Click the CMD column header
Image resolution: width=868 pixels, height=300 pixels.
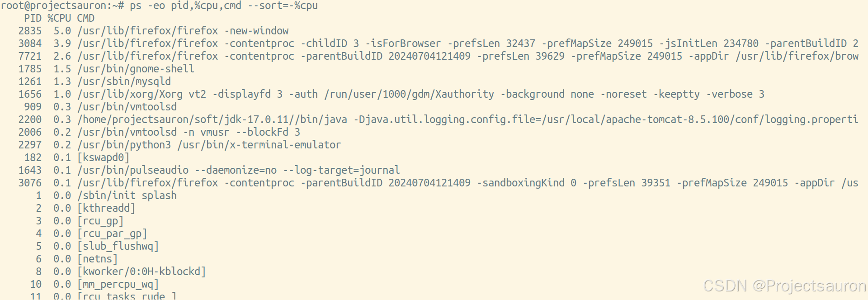click(x=85, y=18)
